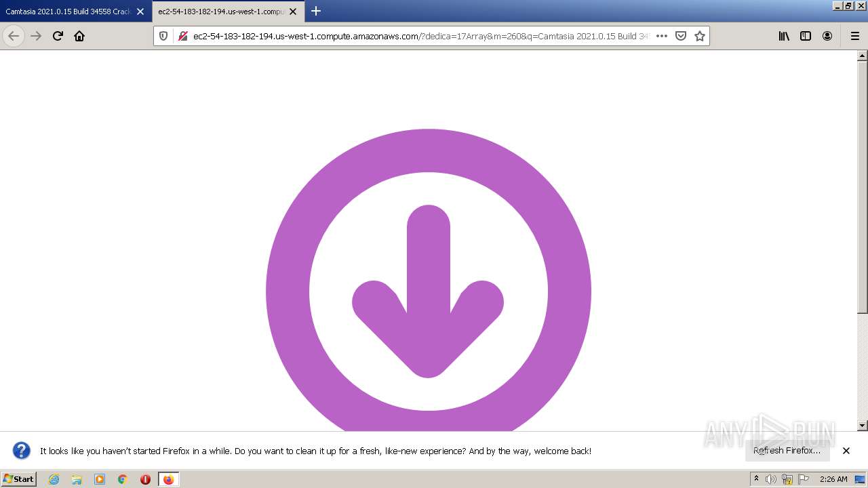
Task: Dismiss the Firefox refresh notification
Action: click(846, 451)
